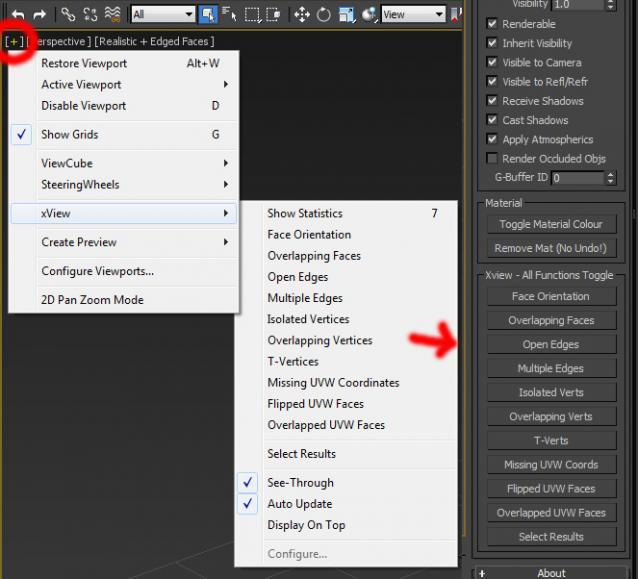Choose 2D Pan Zoom Mode item
Image resolution: width=638 pixels, height=579 pixels.
tap(124, 300)
